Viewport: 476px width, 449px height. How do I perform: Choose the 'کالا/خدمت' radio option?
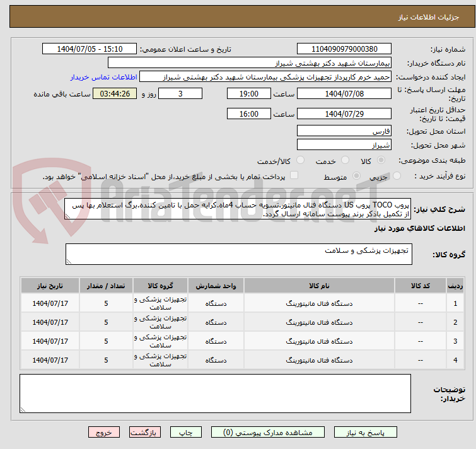tap(300, 161)
